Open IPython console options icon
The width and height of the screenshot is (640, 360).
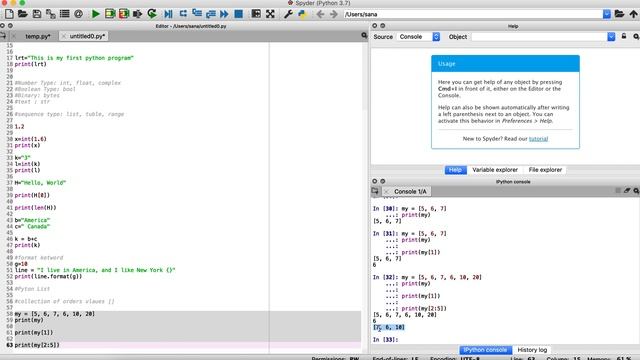pos(636,191)
